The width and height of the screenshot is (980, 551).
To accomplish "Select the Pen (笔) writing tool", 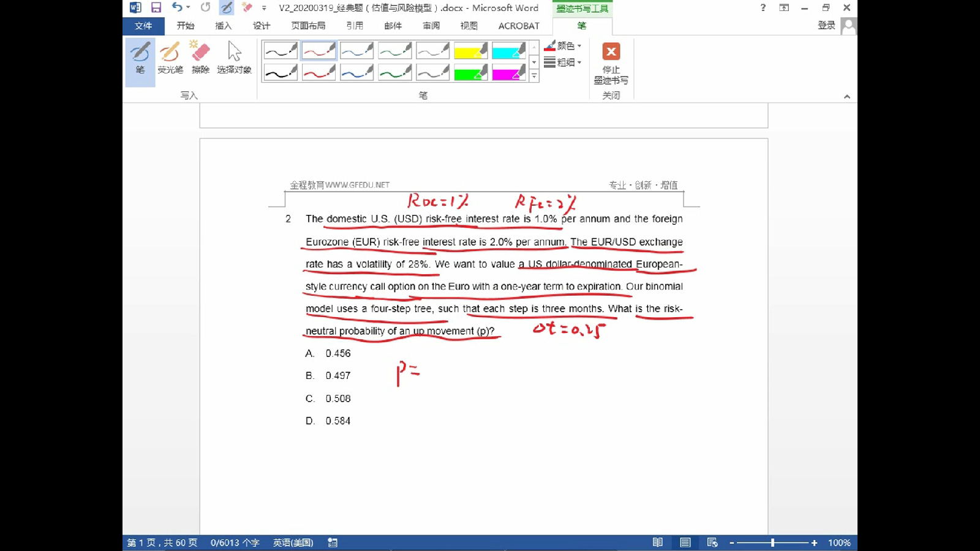I will coord(140,58).
